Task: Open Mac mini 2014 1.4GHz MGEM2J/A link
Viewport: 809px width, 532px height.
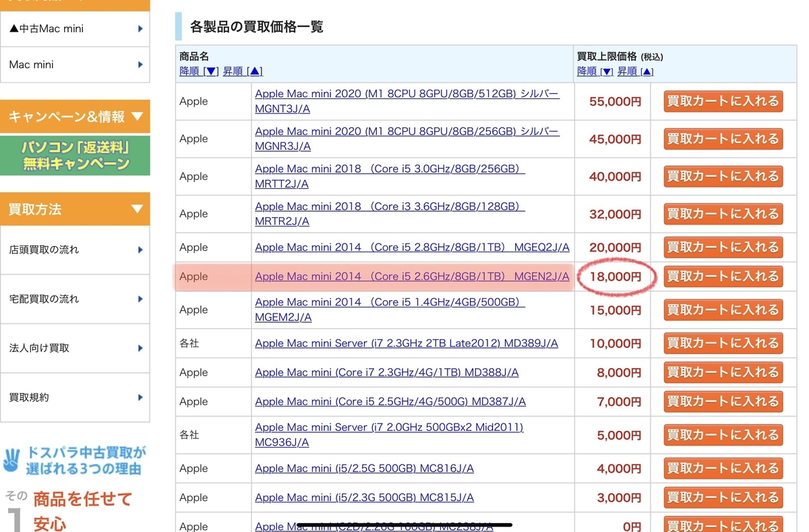Action: tap(390, 309)
